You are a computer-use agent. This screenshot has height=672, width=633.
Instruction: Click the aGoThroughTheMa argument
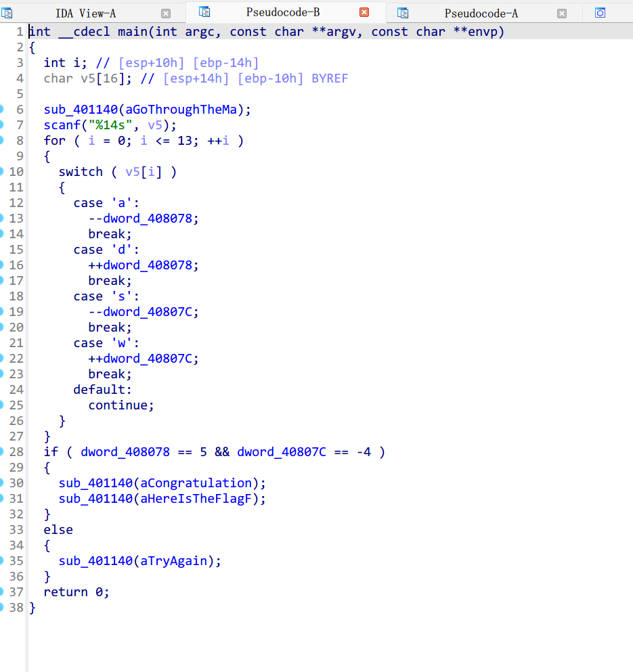point(181,110)
